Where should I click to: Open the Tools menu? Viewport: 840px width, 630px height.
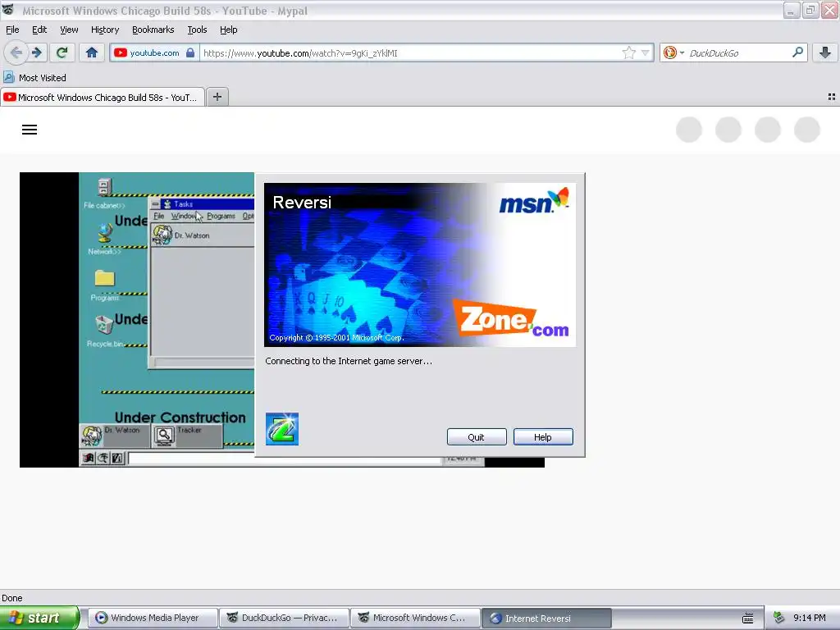click(x=197, y=30)
